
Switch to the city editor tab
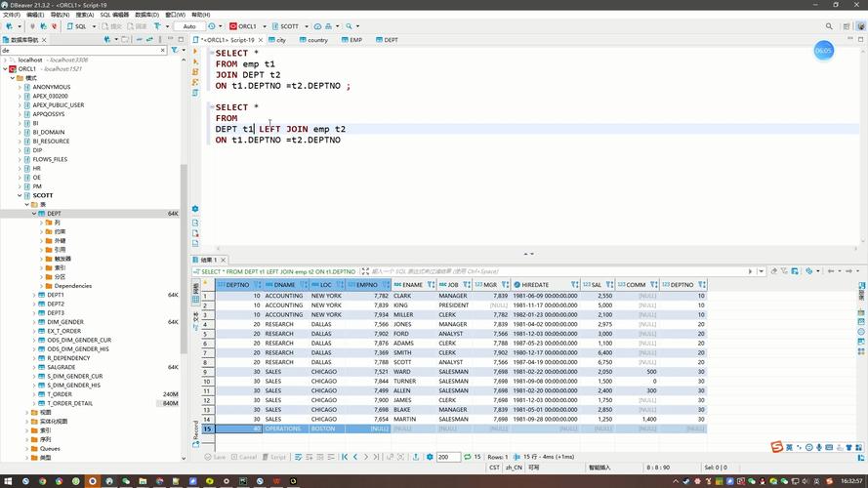(277, 40)
